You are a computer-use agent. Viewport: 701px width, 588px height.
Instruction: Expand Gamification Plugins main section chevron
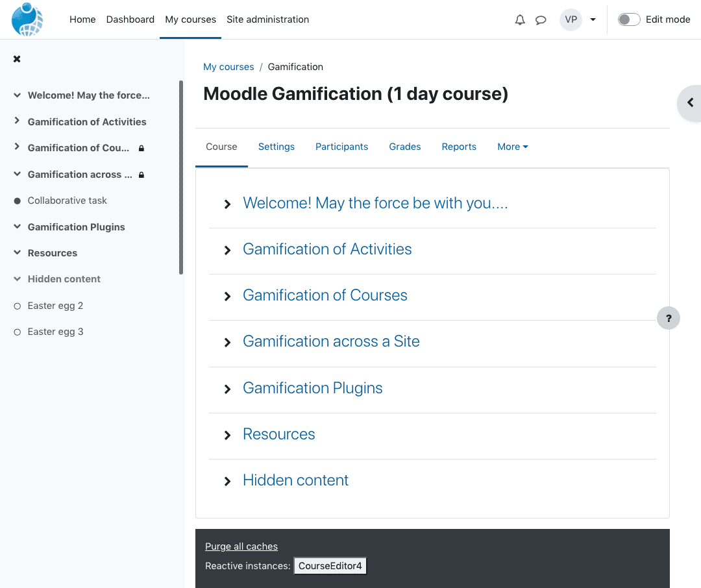228,389
